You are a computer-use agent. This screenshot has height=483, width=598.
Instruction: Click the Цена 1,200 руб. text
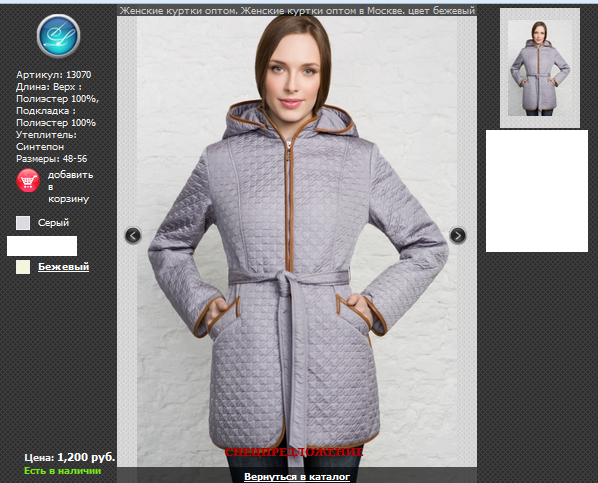(x=69, y=457)
